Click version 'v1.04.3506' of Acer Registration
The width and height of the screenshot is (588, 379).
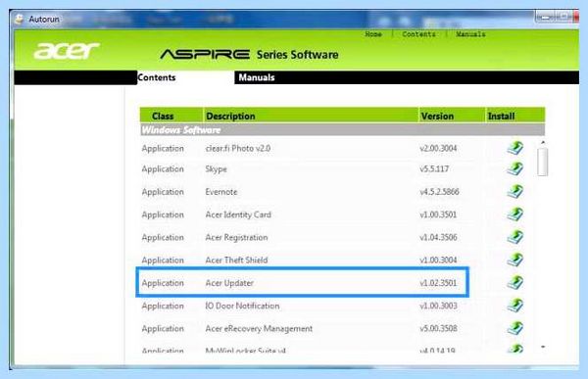coord(438,238)
